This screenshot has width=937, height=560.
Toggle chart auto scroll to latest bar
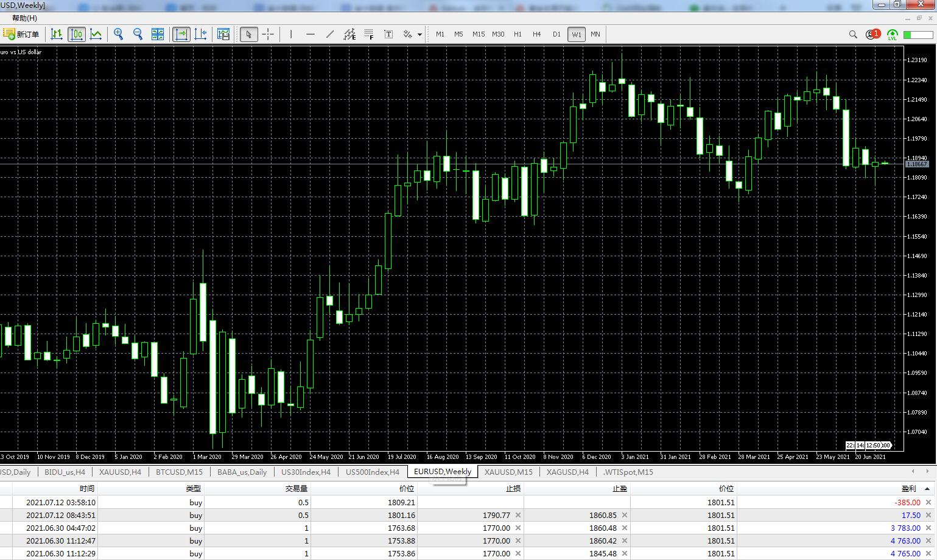pos(181,34)
